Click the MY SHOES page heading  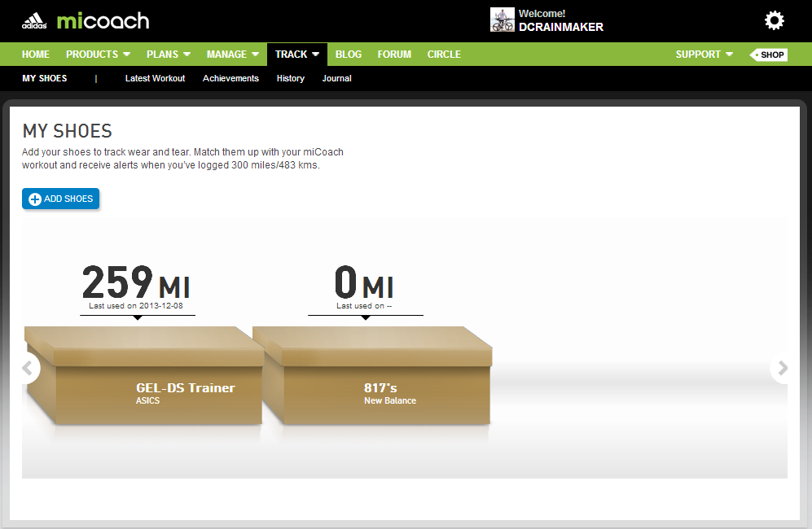[68, 131]
